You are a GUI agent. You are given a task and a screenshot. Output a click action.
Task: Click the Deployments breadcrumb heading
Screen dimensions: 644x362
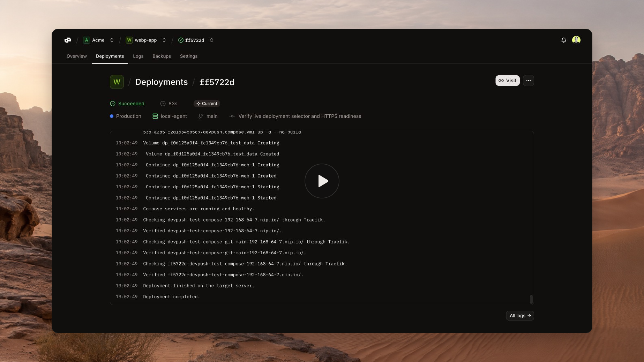(162, 82)
